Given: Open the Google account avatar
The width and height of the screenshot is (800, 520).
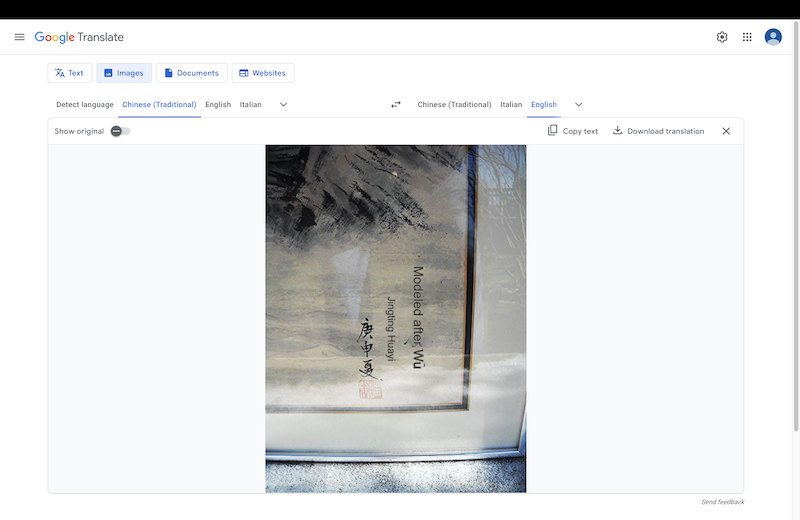Looking at the screenshot, I should [x=773, y=37].
